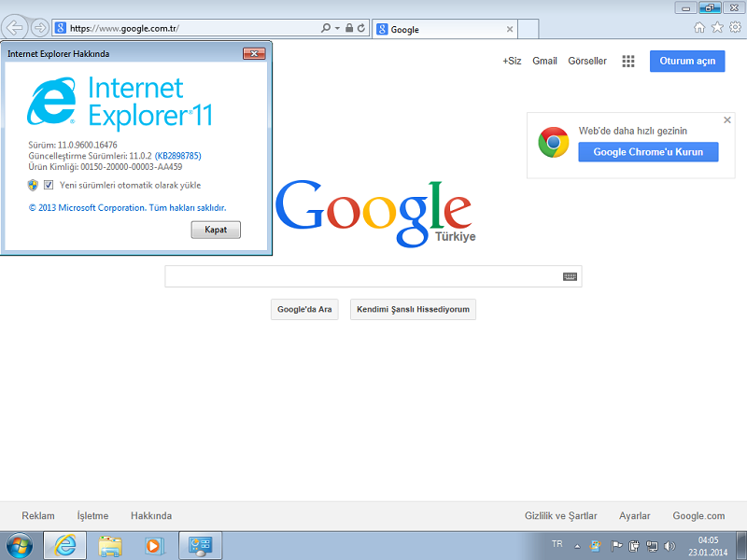The image size is (747, 560).
Task: Click the Oturum açın button
Action: point(687,61)
